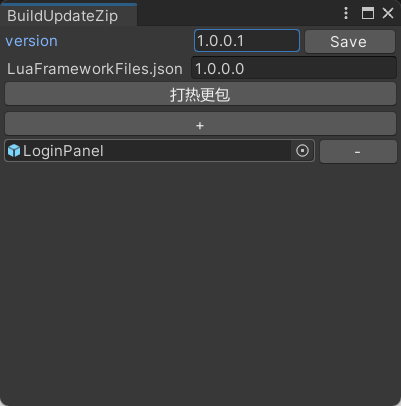This screenshot has width=401, height=406.
Task: Focus the version field showing 1.0.0.1
Action: tap(247, 41)
